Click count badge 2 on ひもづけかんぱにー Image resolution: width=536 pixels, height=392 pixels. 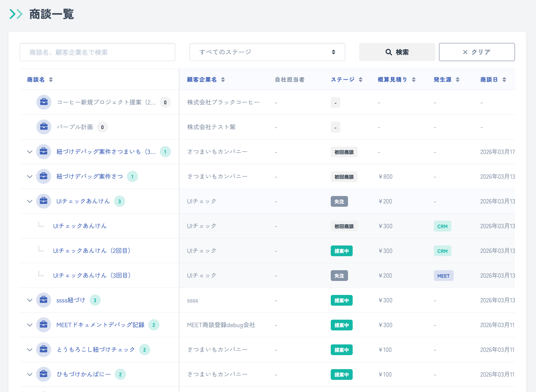click(x=120, y=374)
